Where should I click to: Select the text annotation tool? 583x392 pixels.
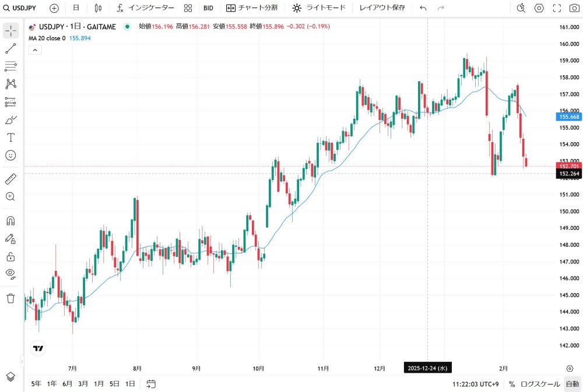tap(10, 137)
